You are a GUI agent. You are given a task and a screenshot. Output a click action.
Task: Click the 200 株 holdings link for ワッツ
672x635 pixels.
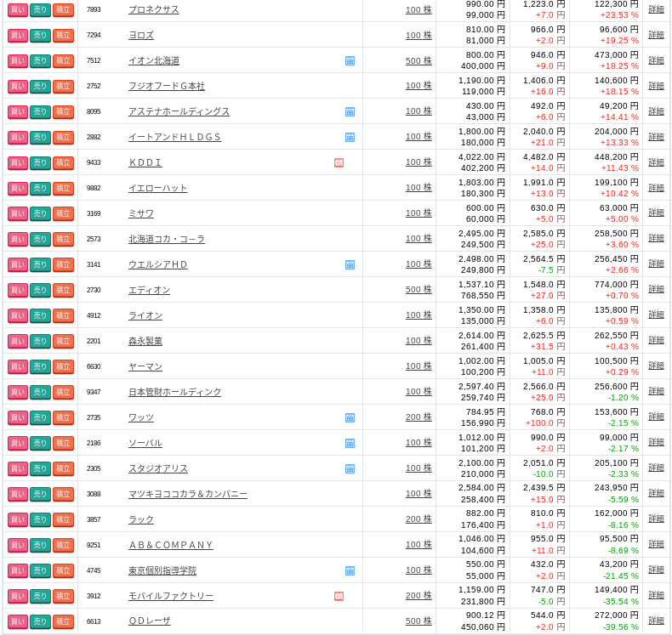pyautogui.click(x=419, y=417)
